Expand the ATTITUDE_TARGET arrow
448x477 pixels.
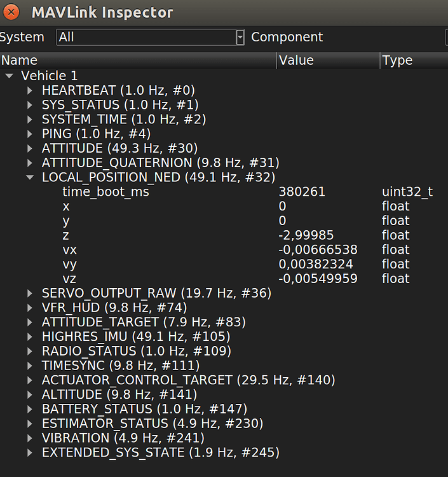[30, 322]
